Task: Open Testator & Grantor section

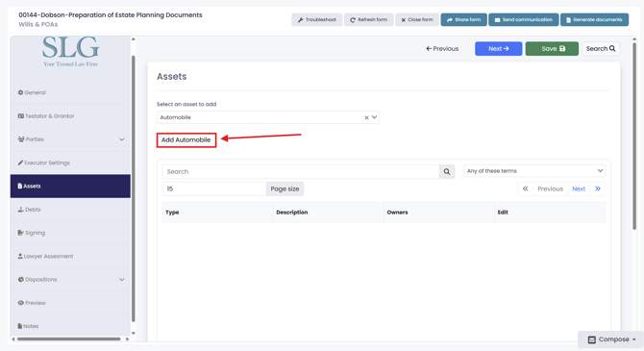Action: click(70, 116)
